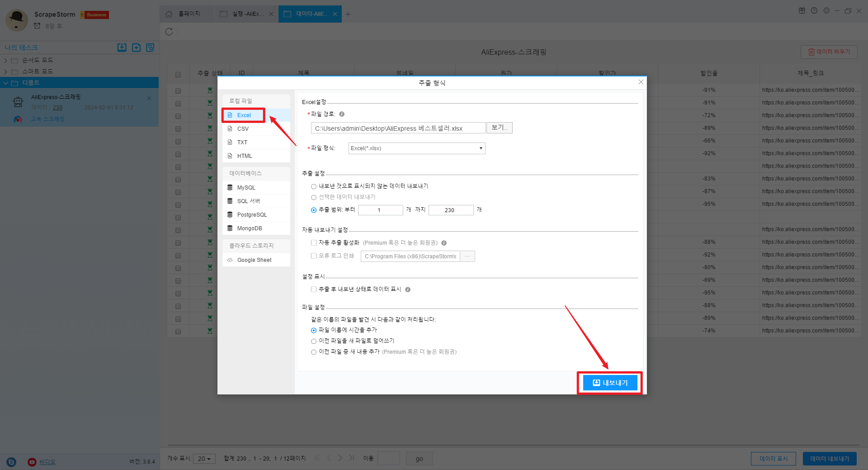868x470 pixels.
Task: Click the 데이터 비우기 button
Action: 829,52
